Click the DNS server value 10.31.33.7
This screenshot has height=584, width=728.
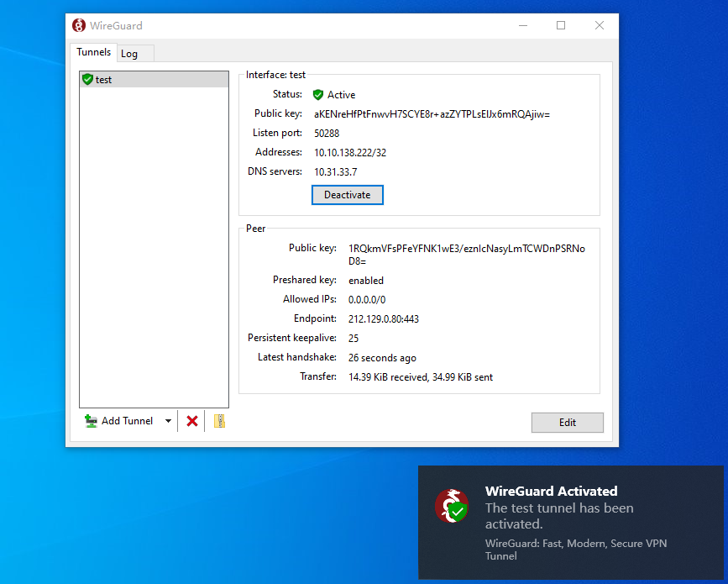336,172
